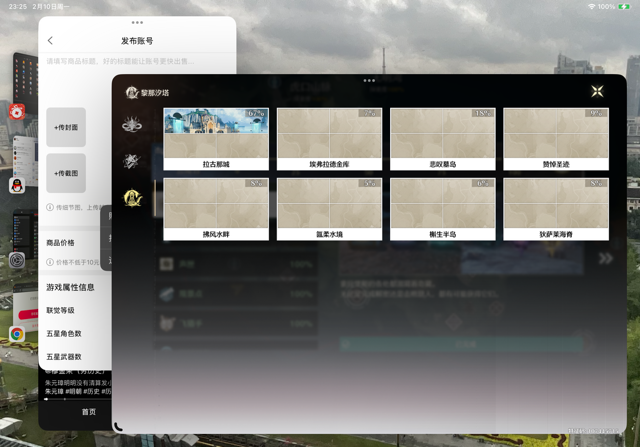Switch to the QQ window thumbnail in Stage Manager
This screenshot has width=640, height=447.
tap(24, 159)
